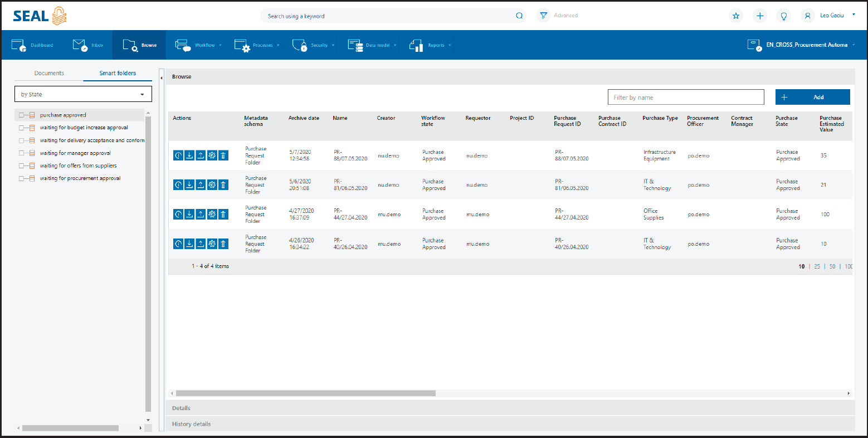868x438 pixels.
Task: Click the lightbulb icon in top bar
Action: pos(784,16)
